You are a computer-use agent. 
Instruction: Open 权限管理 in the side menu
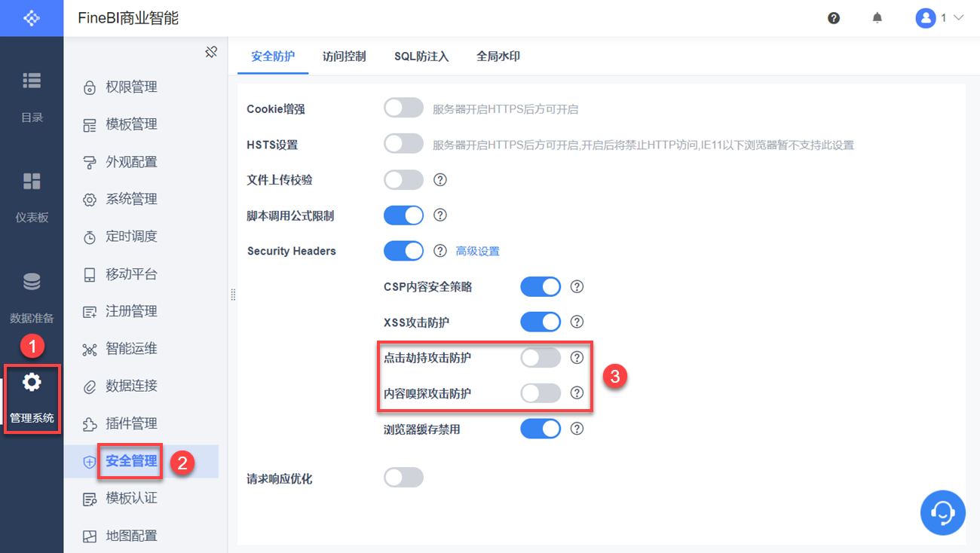click(131, 87)
